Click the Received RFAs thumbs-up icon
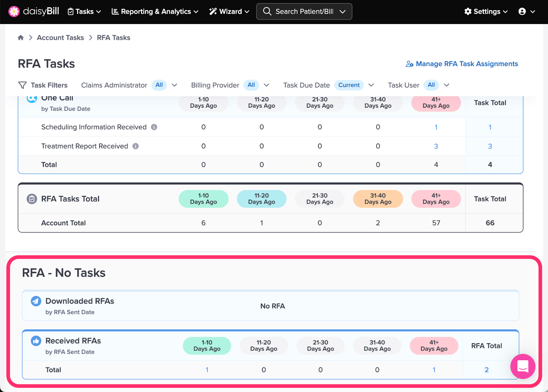Image resolution: width=548 pixels, height=392 pixels. pos(36,341)
